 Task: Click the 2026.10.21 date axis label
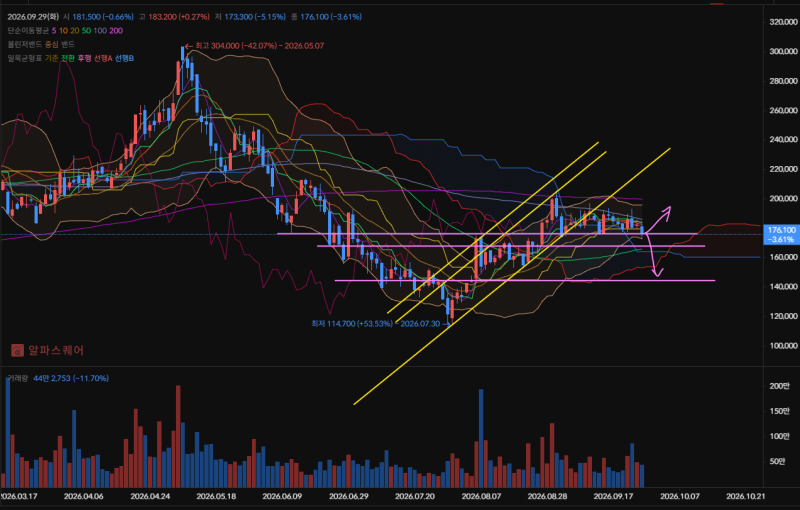coord(746,496)
